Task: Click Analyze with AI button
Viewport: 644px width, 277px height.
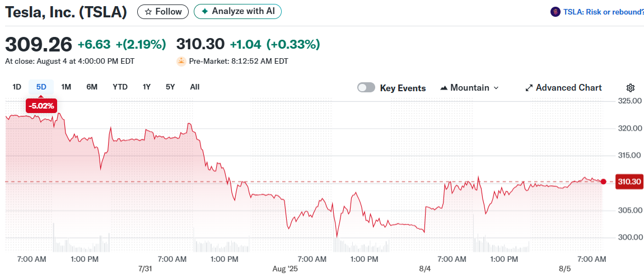Action: 237,12
